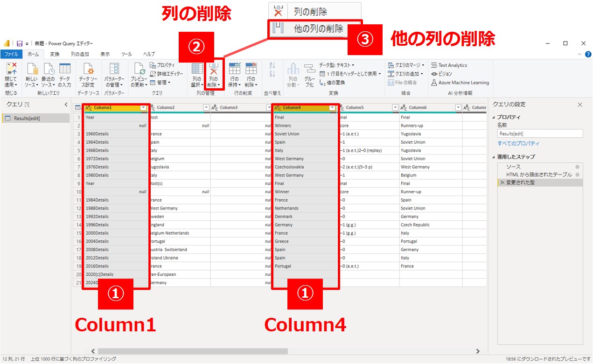Click the グループ化 (Group By) icon
Image resolution: width=593 pixels, height=364 pixels.
point(309,70)
